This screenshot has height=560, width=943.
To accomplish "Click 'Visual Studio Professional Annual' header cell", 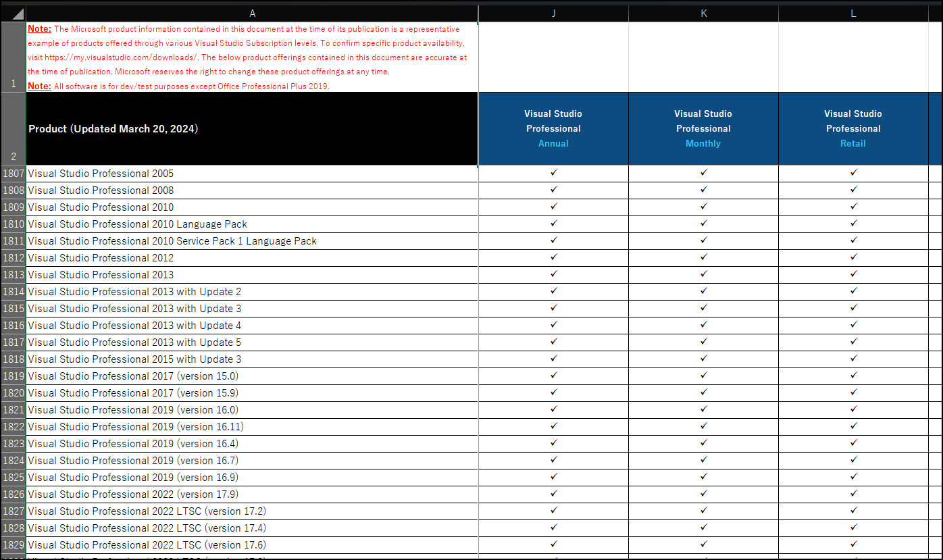I will click(x=553, y=128).
